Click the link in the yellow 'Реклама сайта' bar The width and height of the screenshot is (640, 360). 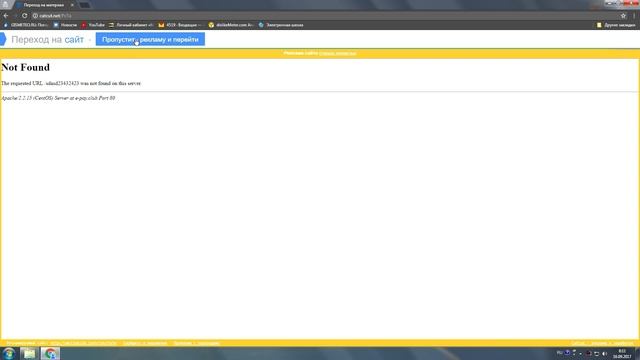click(338, 53)
